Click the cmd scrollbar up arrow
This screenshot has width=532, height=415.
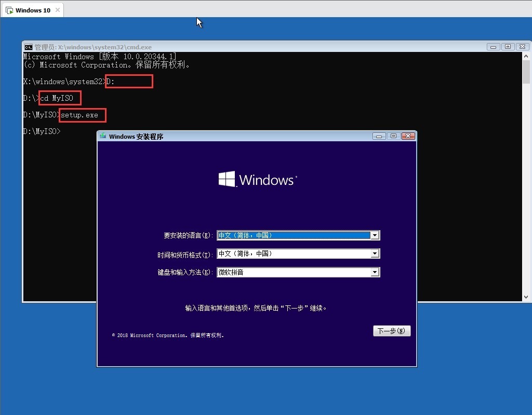tap(526, 56)
